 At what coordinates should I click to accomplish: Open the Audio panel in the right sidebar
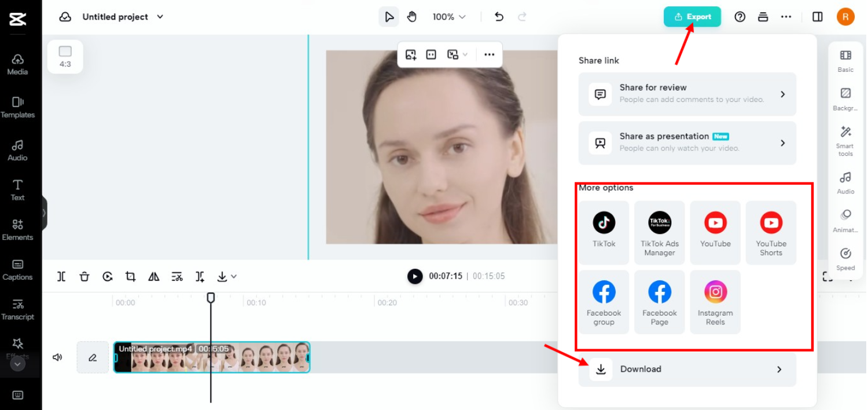click(x=845, y=182)
